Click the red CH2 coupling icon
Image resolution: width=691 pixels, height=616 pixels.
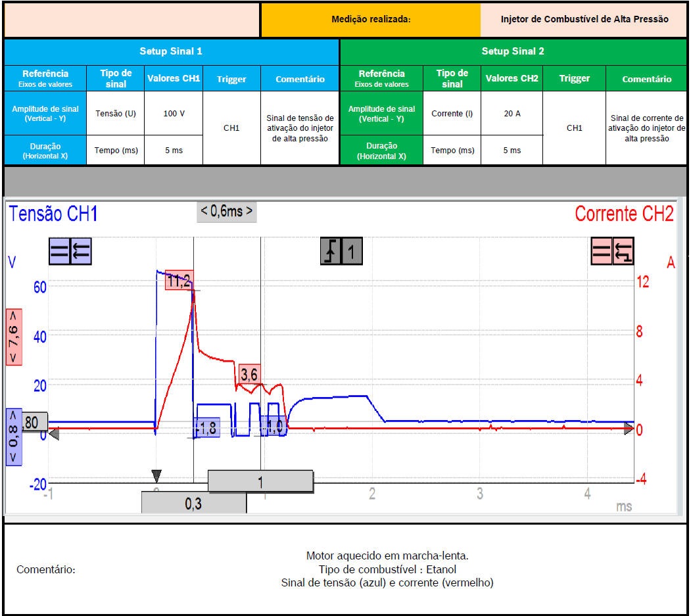pos(602,251)
